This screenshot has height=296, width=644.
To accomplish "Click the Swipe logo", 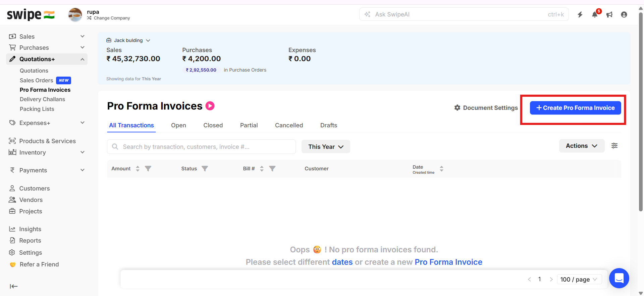I will point(31,15).
